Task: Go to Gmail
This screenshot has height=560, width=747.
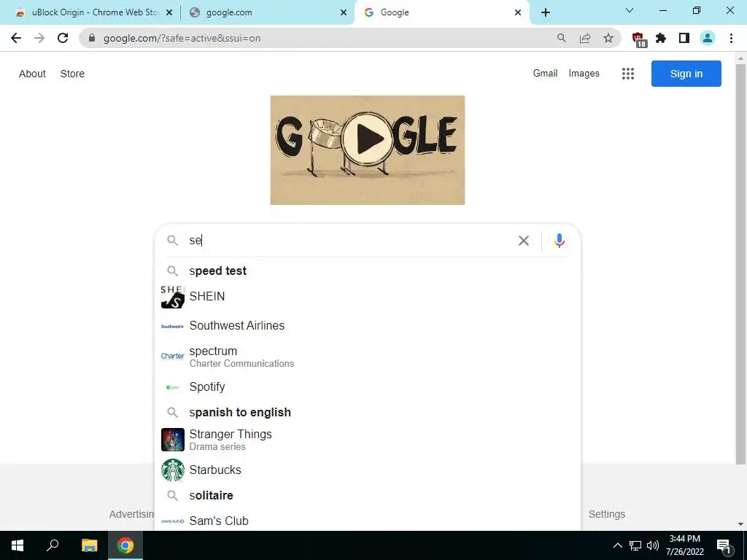Action: point(545,74)
